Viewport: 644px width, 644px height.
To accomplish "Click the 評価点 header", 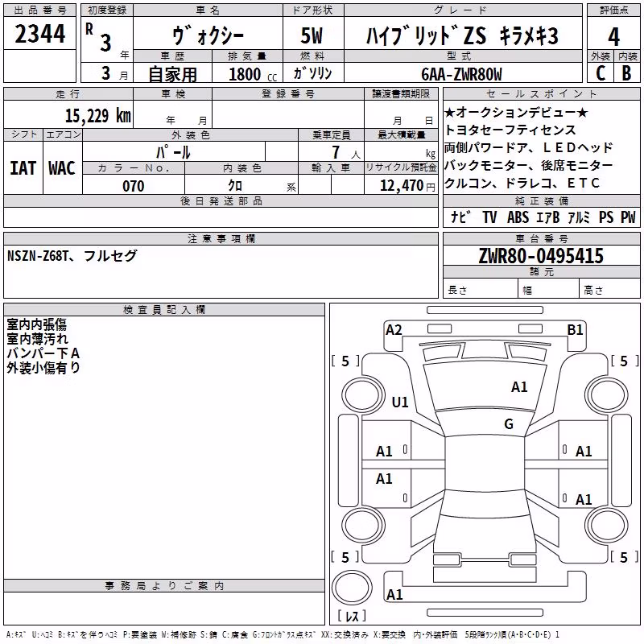I will 613,10.
